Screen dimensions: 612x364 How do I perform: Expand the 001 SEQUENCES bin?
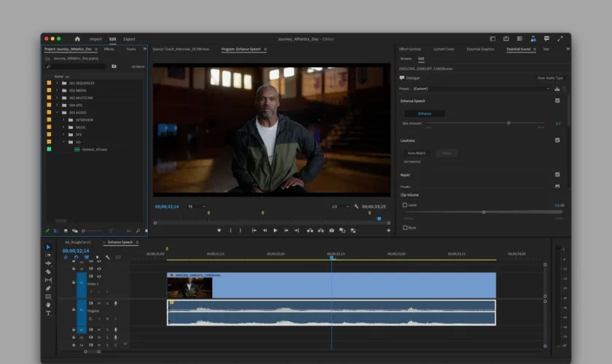(57, 83)
